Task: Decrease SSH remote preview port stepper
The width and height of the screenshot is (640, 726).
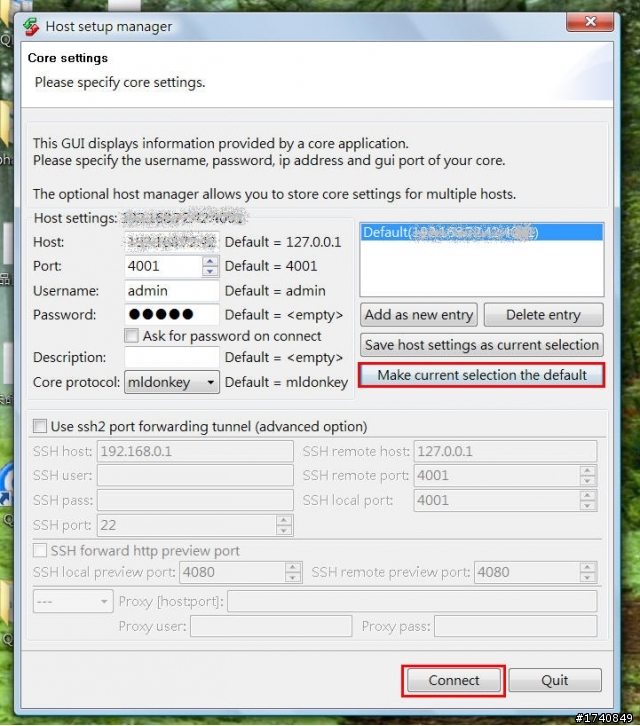Action: (x=587, y=577)
